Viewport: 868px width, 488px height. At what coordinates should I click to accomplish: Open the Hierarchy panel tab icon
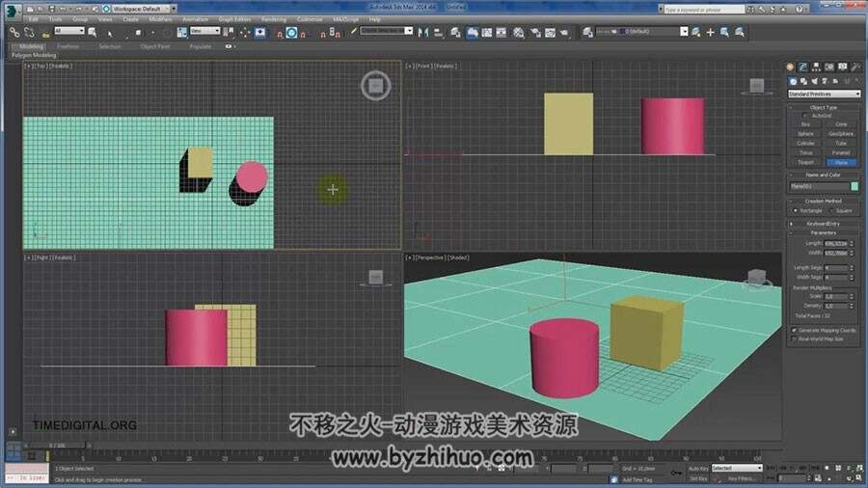(816, 67)
